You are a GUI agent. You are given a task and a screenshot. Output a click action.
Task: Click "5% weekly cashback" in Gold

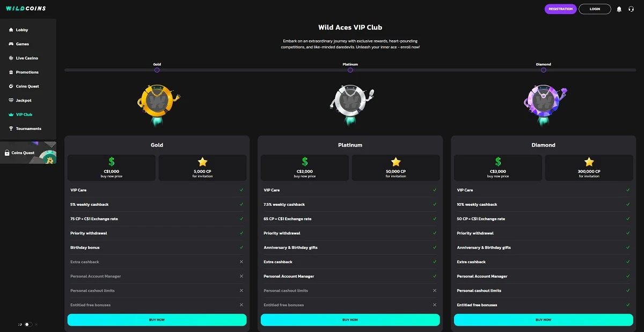point(89,205)
